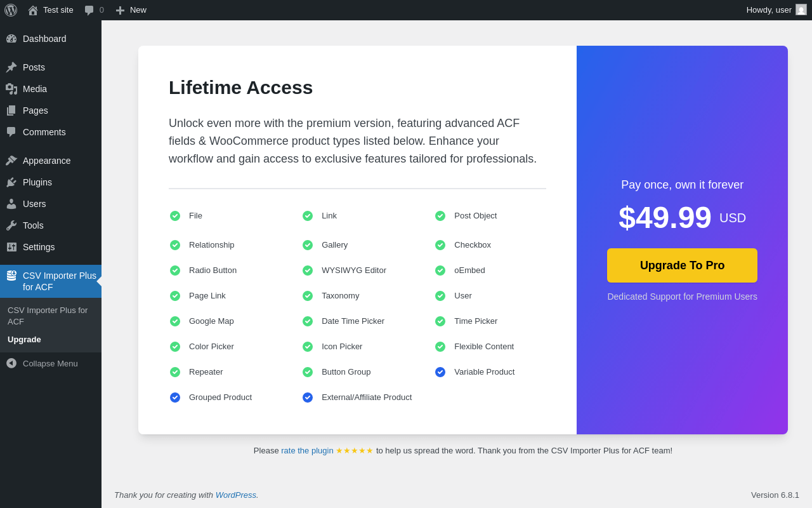This screenshot has width=812, height=508.
Task: Click the WYSIWYG Editor feature text
Action: [354, 271]
